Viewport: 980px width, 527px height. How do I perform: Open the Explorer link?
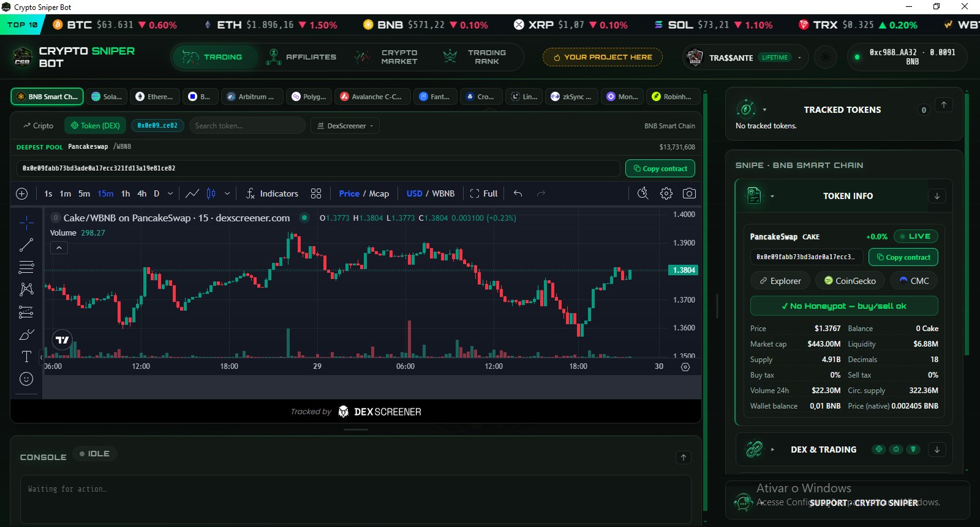point(780,281)
